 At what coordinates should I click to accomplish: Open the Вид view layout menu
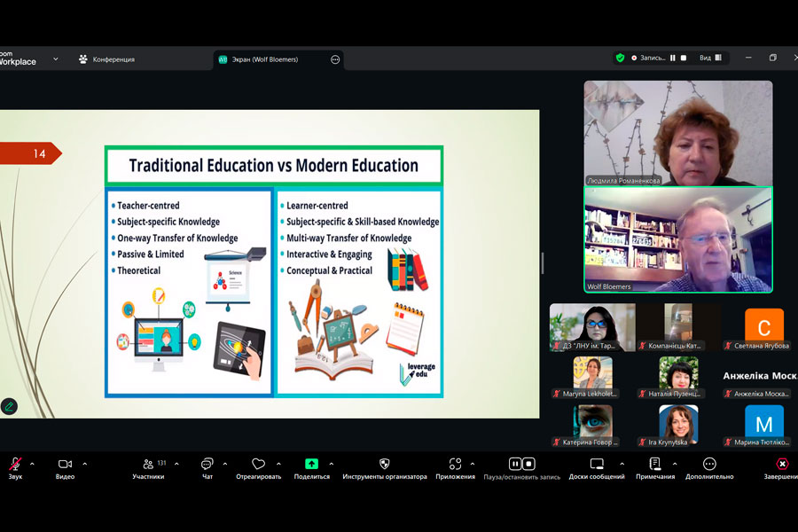coord(710,58)
